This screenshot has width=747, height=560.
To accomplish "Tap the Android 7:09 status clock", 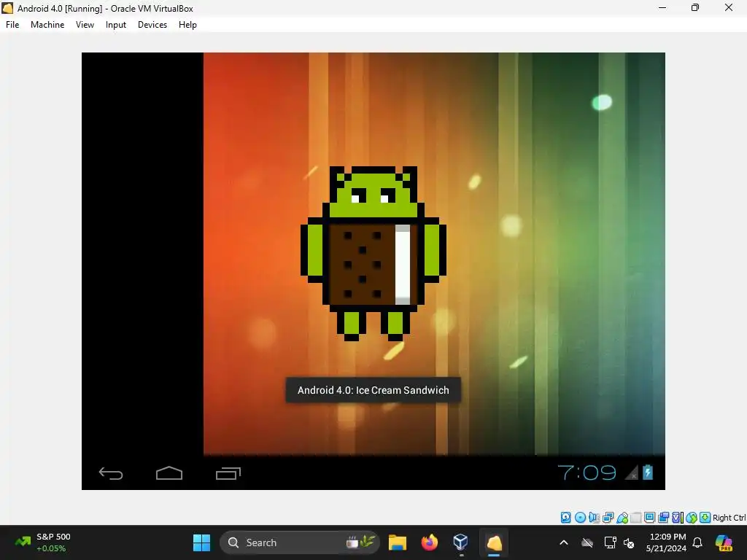I will (x=587, y=472).
